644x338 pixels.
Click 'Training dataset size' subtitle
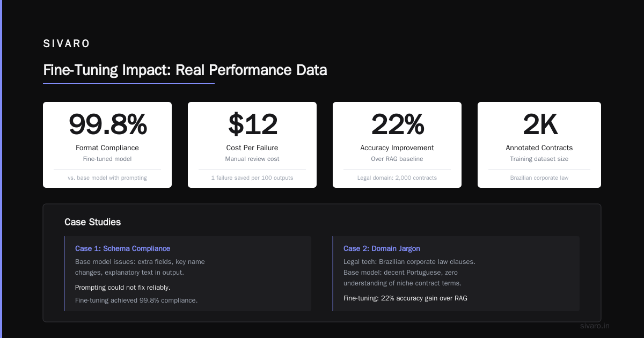pos(539,159)
